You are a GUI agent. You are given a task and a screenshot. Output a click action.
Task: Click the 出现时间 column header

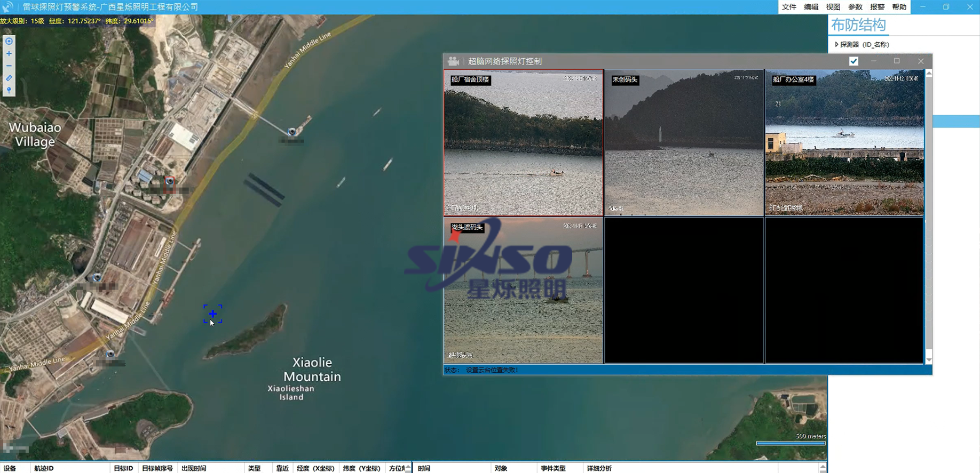(x=194, y=468)
